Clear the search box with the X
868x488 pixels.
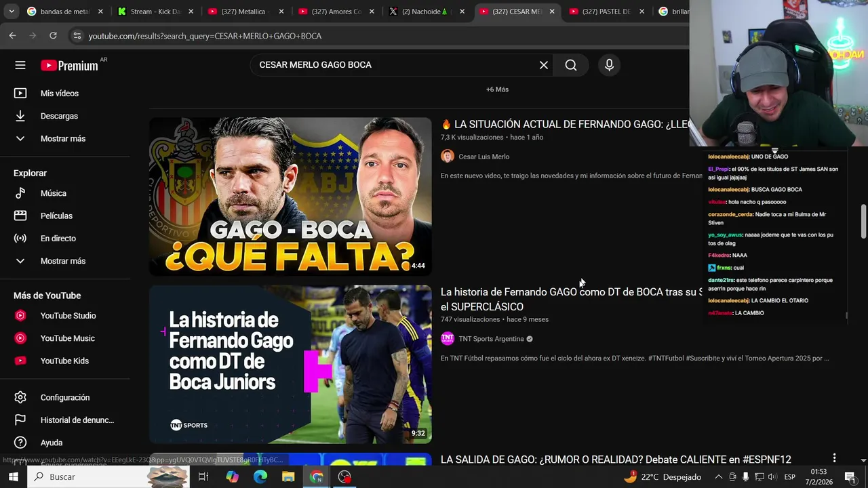pos(544,65)
